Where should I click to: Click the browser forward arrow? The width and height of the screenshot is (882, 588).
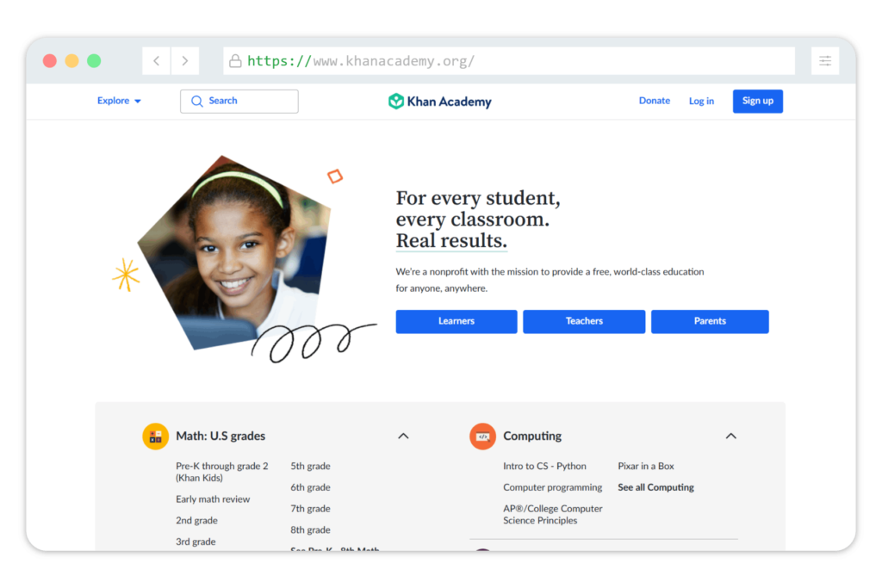point(185,61)
